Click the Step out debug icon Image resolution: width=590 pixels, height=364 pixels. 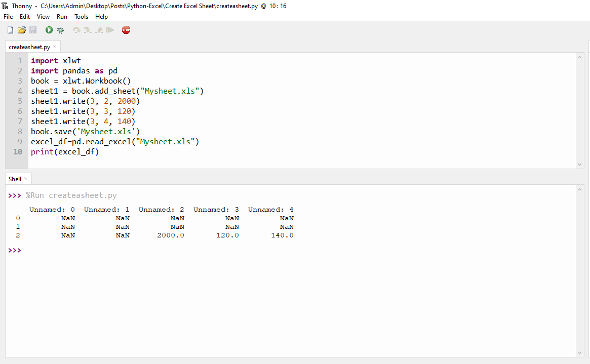coord(100,30)
